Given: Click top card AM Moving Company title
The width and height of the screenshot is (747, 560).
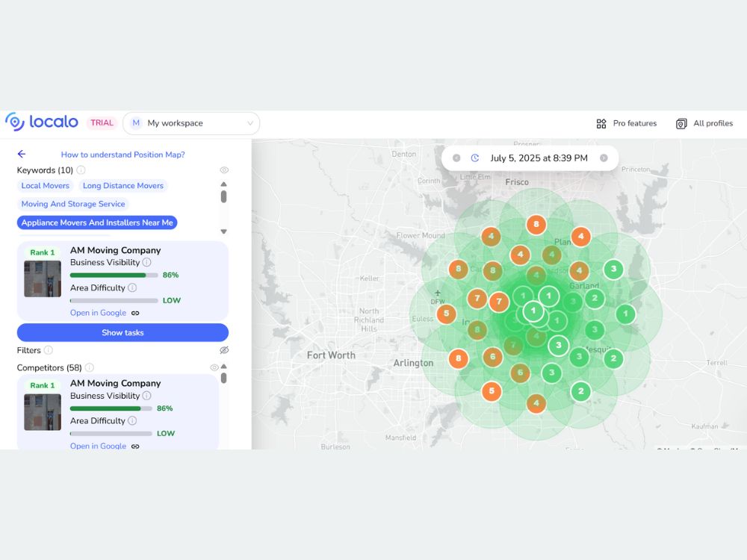Looking at the screenshot, I should point(115,250).
